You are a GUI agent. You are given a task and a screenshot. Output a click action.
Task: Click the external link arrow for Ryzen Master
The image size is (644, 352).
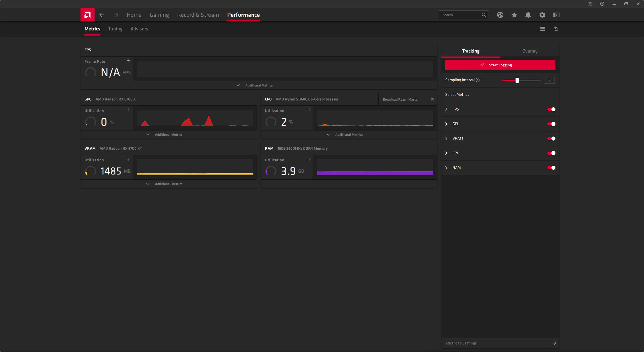click(x=432, y=99)
